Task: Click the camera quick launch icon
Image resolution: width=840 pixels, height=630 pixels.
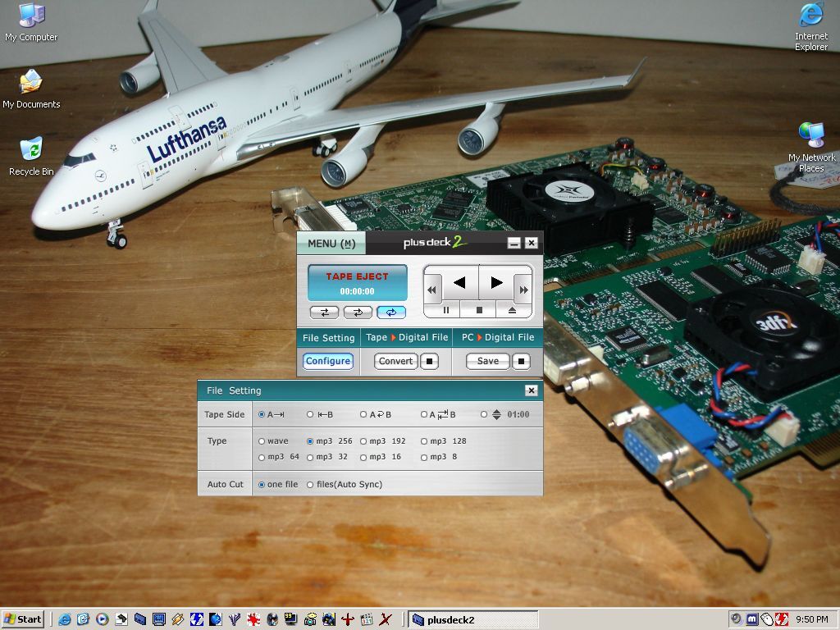Action: (309, 620)
